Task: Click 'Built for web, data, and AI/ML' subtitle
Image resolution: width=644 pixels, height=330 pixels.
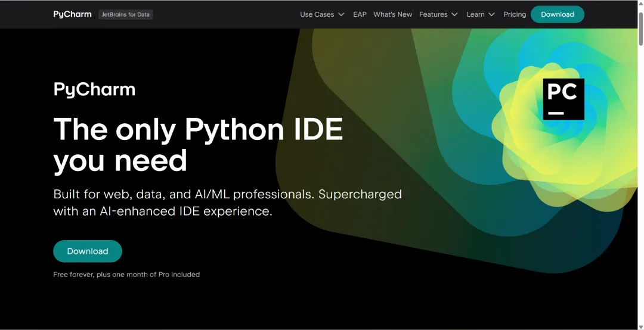Action: pos(228,203)
